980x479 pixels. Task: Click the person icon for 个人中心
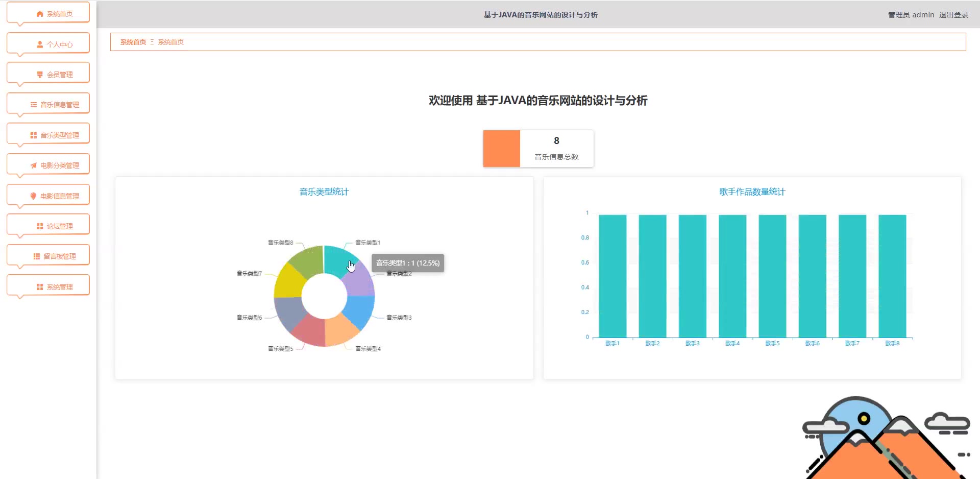click(40, 44)
